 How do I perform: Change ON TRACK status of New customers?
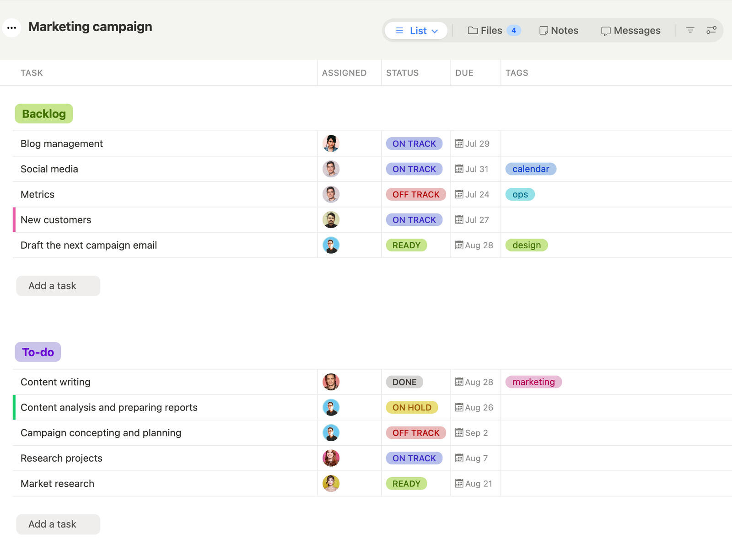point(414,220)
